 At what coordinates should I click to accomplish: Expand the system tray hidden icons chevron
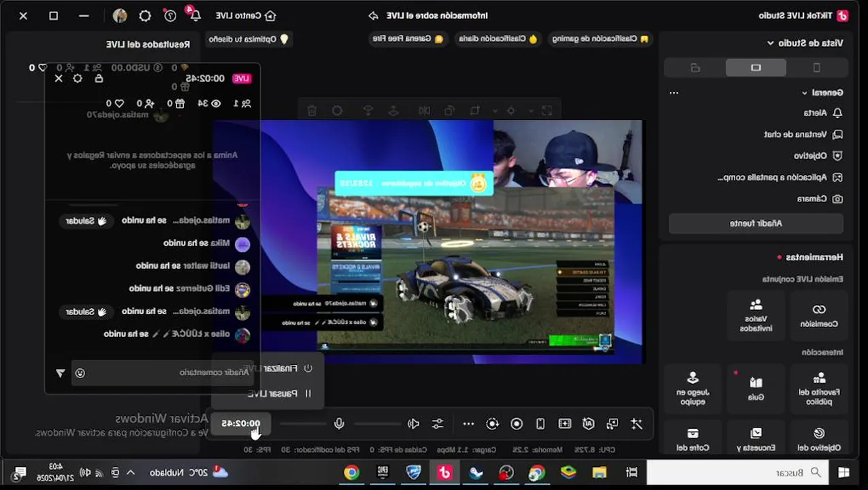coord(131,472)
